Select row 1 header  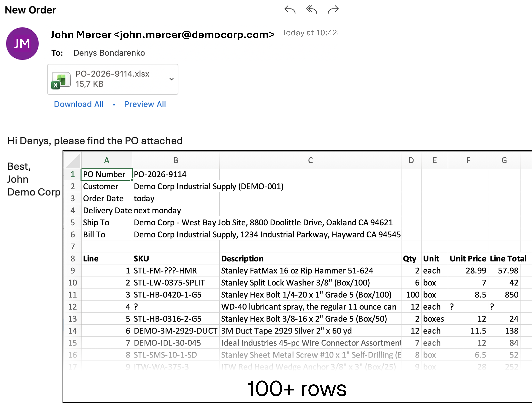click(73, 174)
